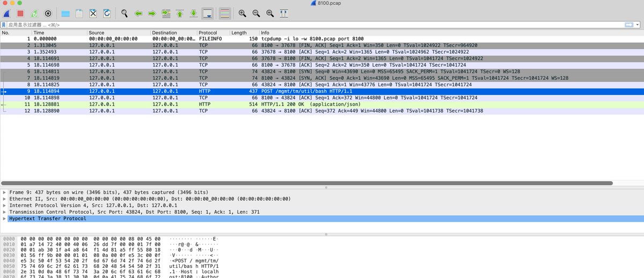Click hex row offset 0000 in bytes pane
Screen dimensions: 644x278
tap(9, 238)
